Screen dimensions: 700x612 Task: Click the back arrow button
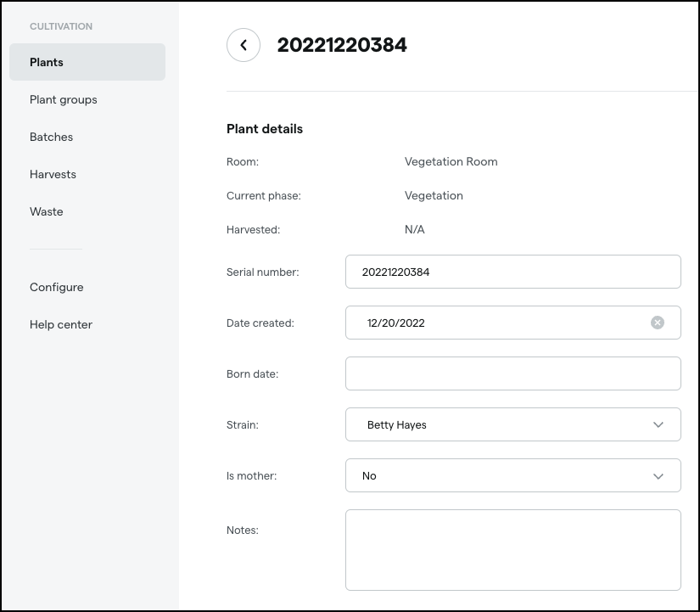click(x=244, y=45)
